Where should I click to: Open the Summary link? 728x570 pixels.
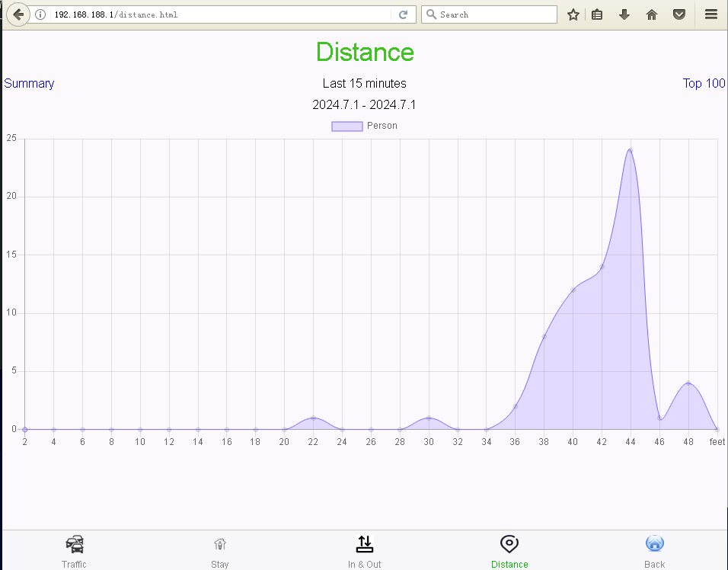(x=29, y=84)
